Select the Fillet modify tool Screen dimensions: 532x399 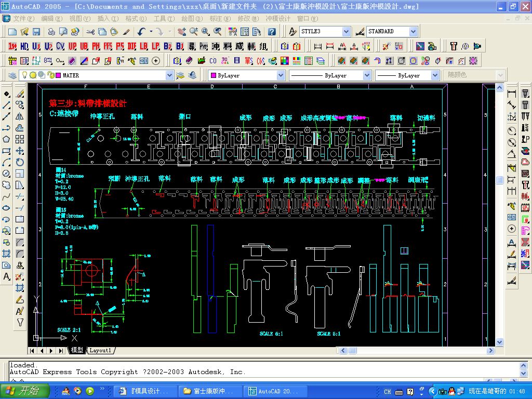20,254
